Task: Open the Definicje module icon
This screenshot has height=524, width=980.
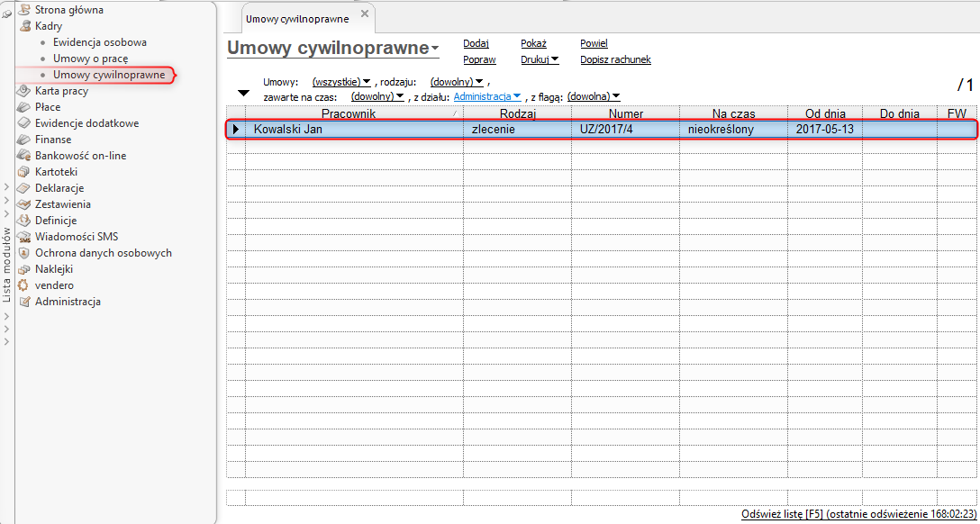Action: (x=25, y=221)
